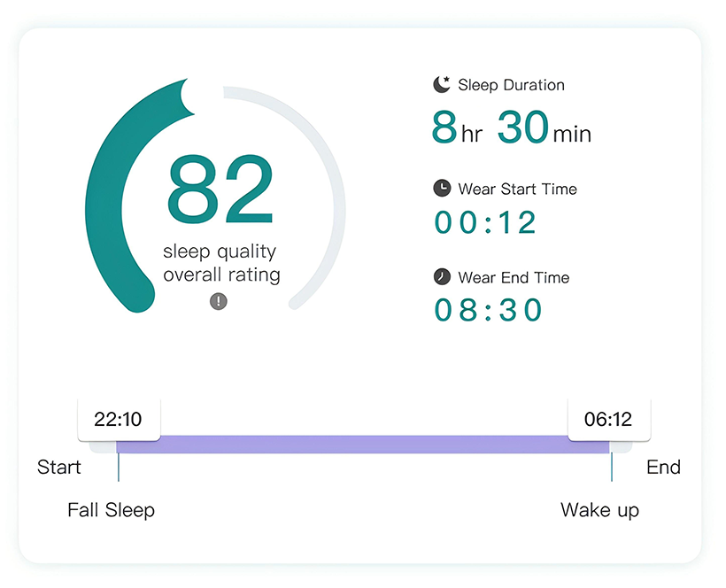Click the Fall Sleep label
Screen dimensions: 726x588
click(111, 510)
